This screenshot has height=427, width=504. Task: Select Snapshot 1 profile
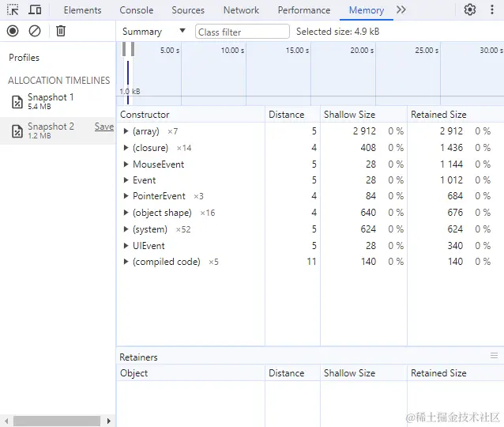(x=58, y=101)
